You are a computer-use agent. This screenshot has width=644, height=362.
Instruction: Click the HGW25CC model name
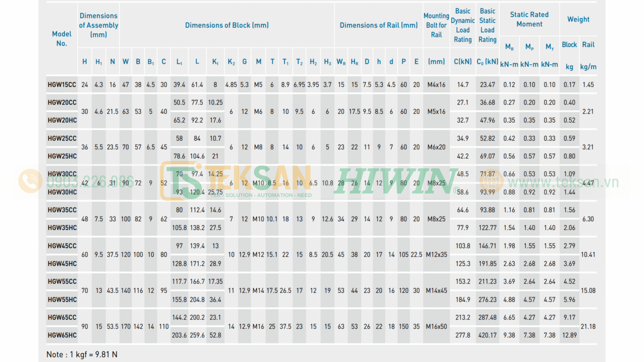(62, 139)
